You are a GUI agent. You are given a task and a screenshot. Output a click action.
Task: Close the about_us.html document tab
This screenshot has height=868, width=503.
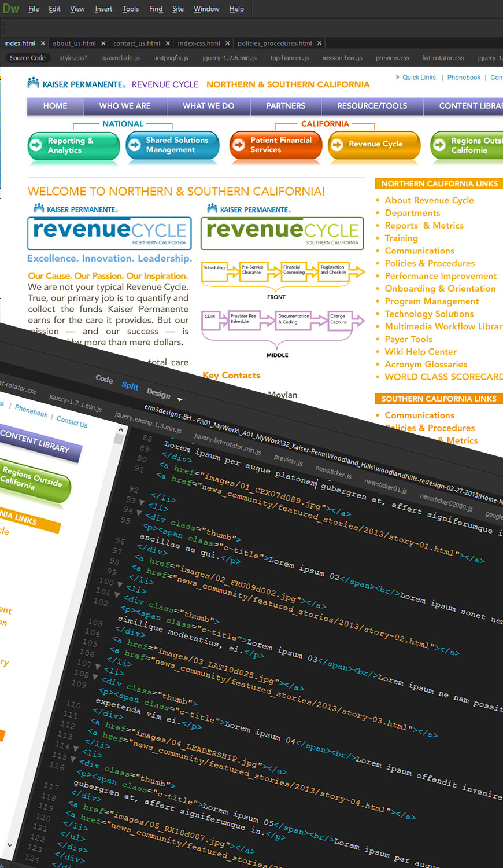[x=103, y=43]
